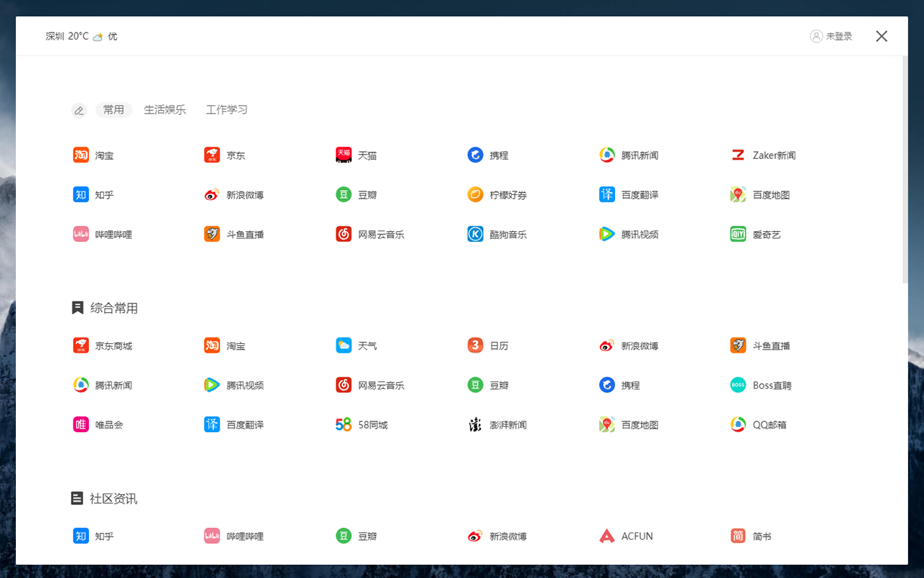Open the 天气 weather icon
The image size is (924, 578).
(344, 346)
